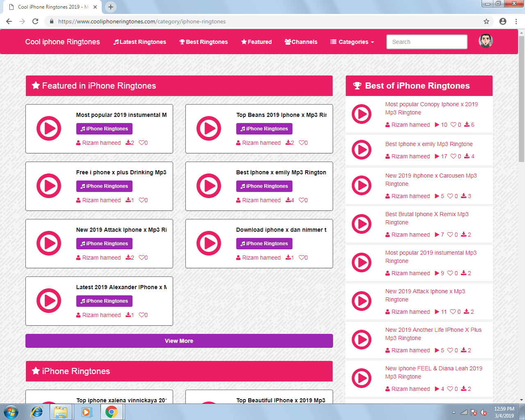This screenshot has height=420, width=525.
Task: Open Windows Start menu
Action: (11, 412)
